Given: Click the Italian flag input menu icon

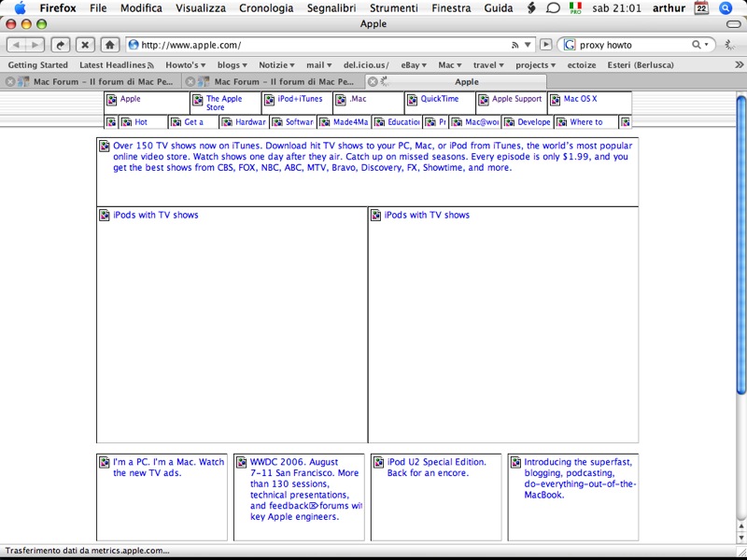Looking at the screenshot, I should pyautogui.click(x=575, y=8).
